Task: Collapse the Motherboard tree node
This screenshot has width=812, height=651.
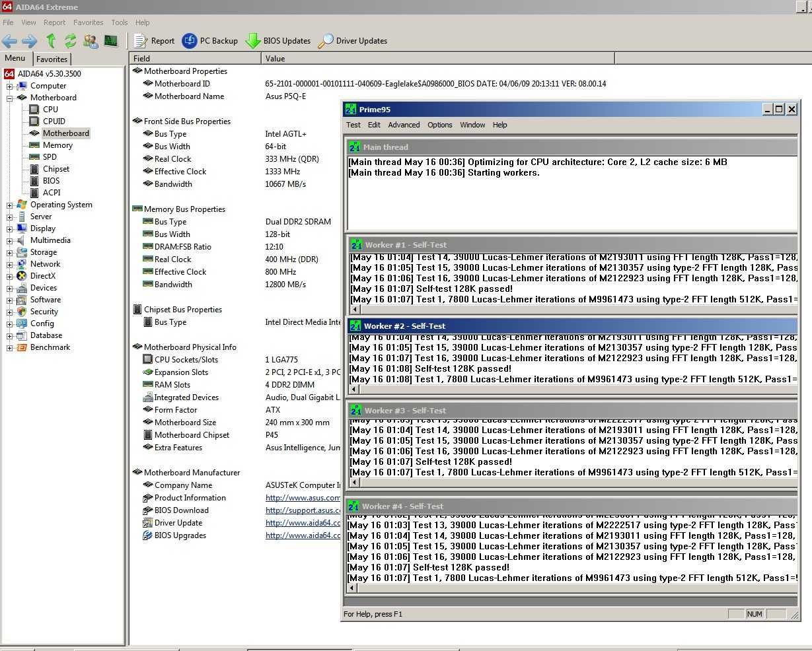Action: pyautogui.click(x=10, y=98)
